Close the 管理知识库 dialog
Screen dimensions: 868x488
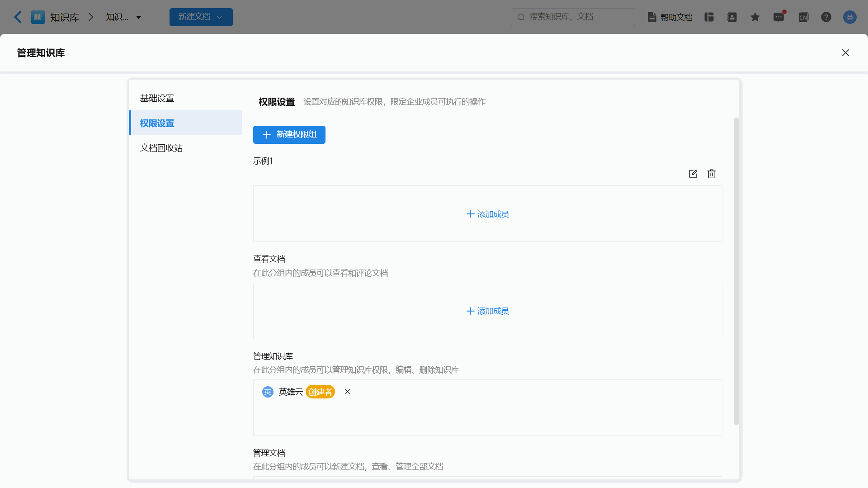(x=845, y=53)
